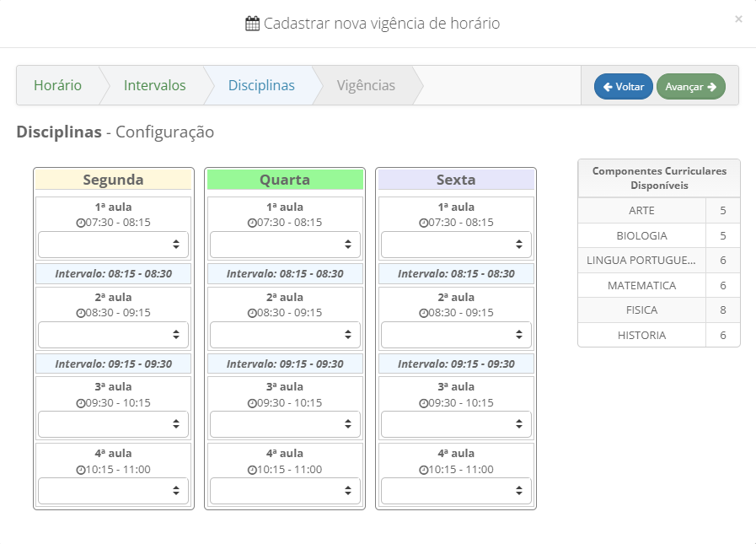Image resolution: width=756 pixels, height=544 pixels.
Task: Click Segunda Intervalo: 08:15 - 08:30 row
Action: [113, 274]
